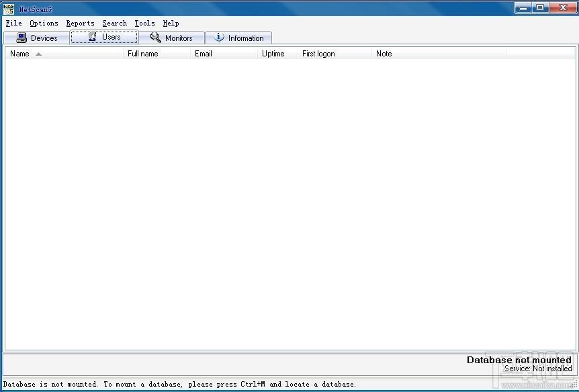Open the Options menu

[44, 23]
